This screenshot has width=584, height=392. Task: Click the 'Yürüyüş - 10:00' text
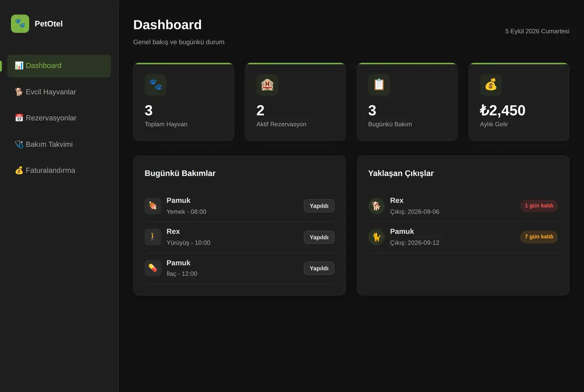188,243
